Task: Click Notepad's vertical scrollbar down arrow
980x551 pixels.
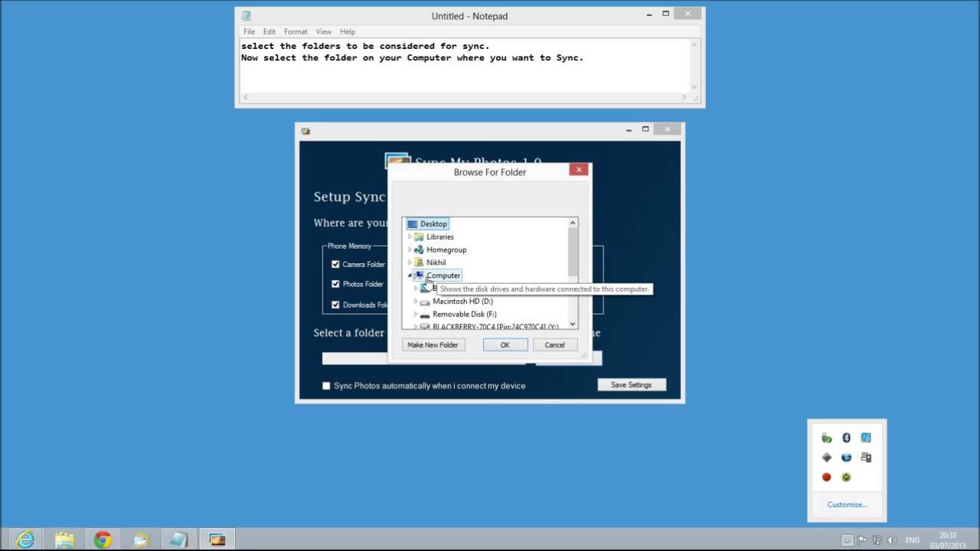Action: pyautogui.click(x=694, y=87)
